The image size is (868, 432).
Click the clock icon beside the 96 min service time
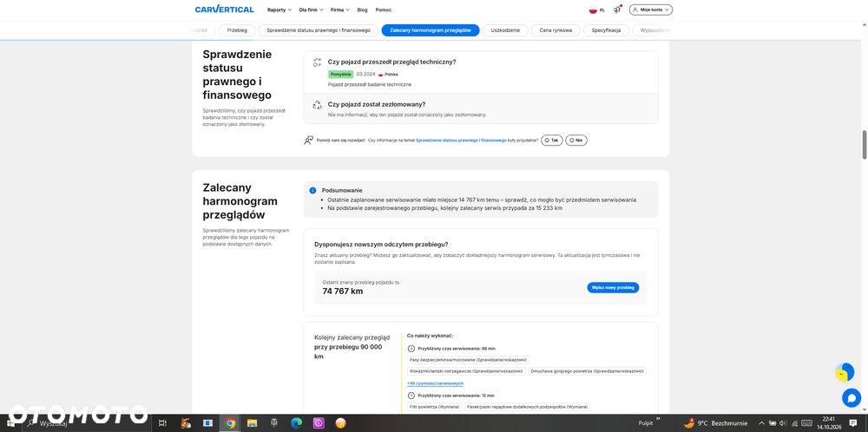[x=411, y=349]
